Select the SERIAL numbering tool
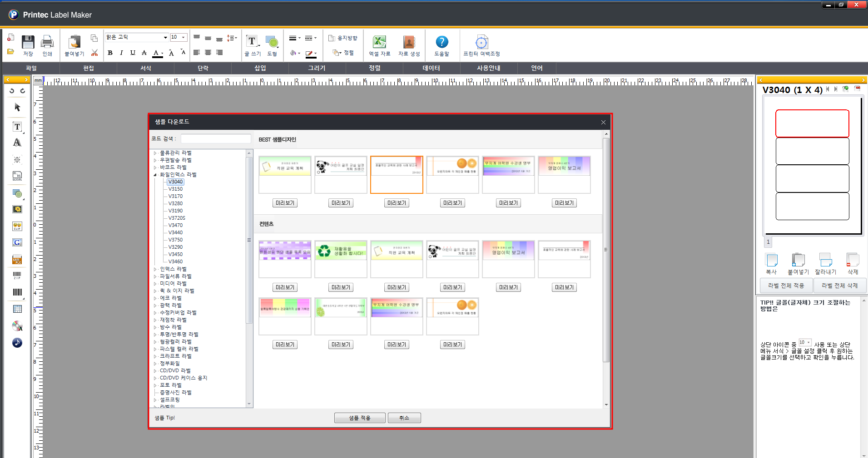The image size is (868, 458). [x=17, y=176]
